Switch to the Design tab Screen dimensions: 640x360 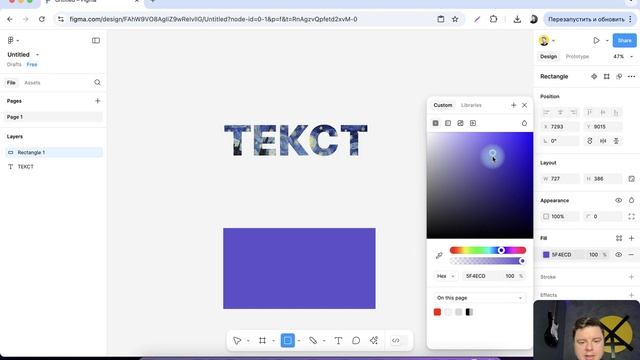tap(549, 56)
